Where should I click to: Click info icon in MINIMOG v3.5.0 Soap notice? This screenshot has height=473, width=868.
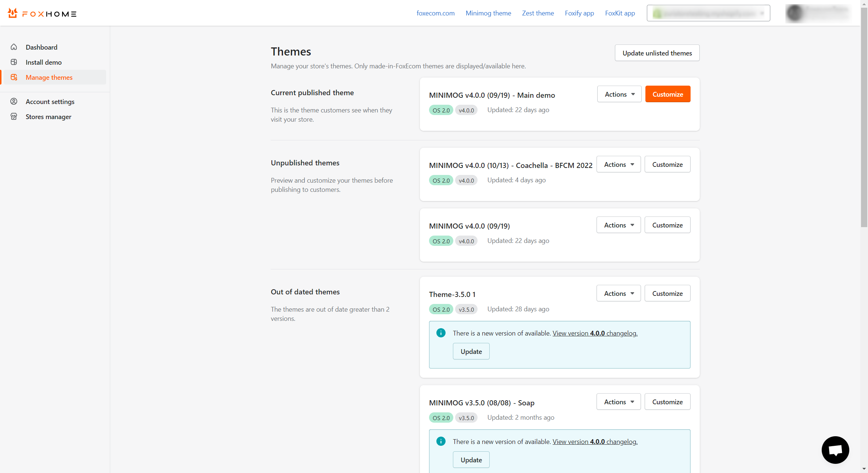pos(441,441)
